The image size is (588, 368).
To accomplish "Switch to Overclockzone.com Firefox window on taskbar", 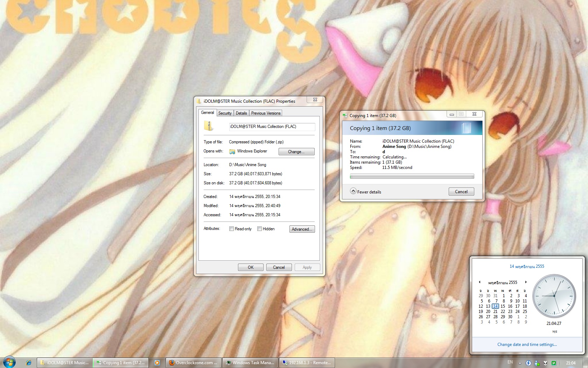I will [x=193, y=363].
